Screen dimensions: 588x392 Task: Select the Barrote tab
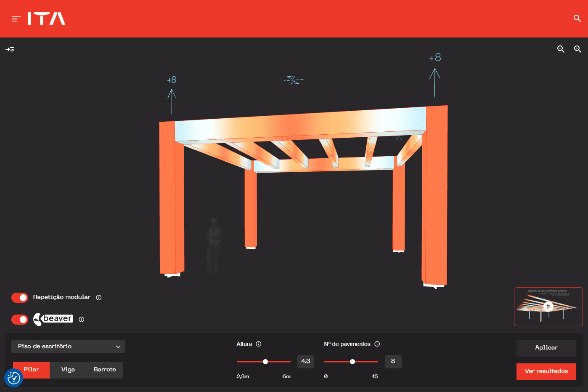click(x=105, y=370)
